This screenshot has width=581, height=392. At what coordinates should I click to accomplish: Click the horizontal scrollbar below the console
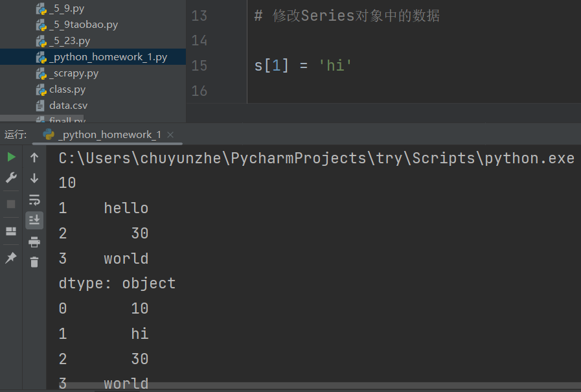coord(311,386)
